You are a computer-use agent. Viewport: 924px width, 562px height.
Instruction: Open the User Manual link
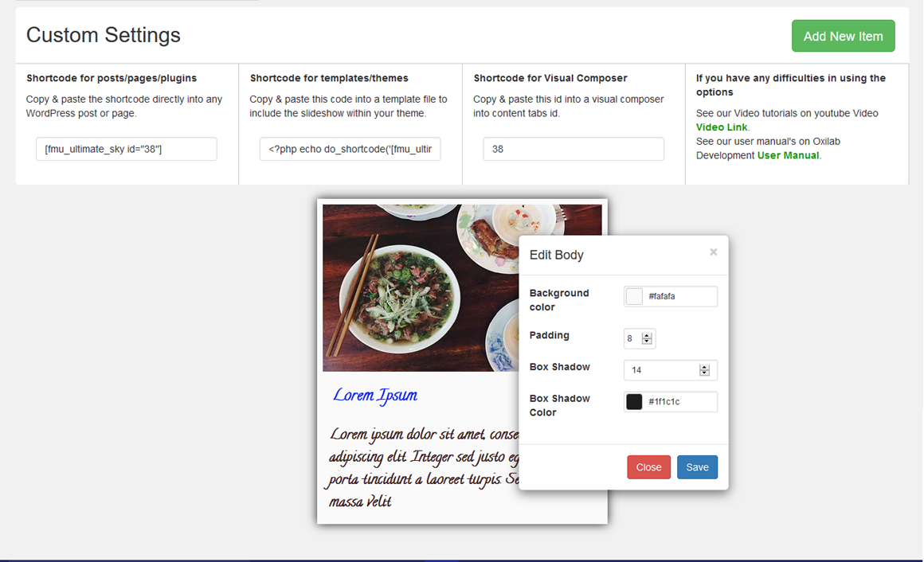coord(788,155)
